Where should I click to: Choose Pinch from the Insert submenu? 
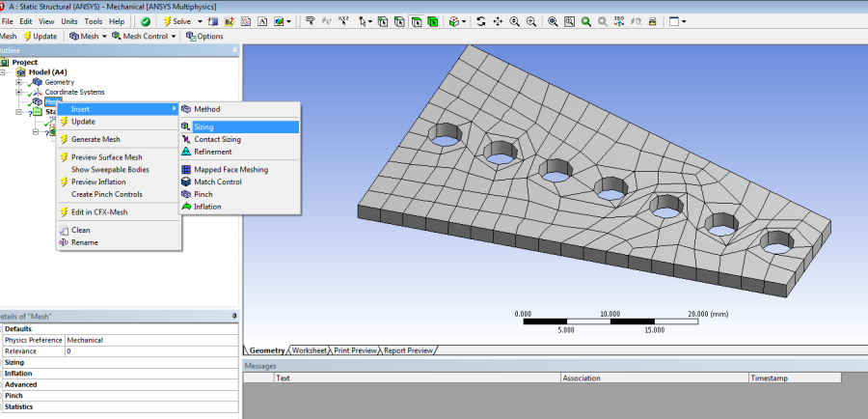click(239, 194)
